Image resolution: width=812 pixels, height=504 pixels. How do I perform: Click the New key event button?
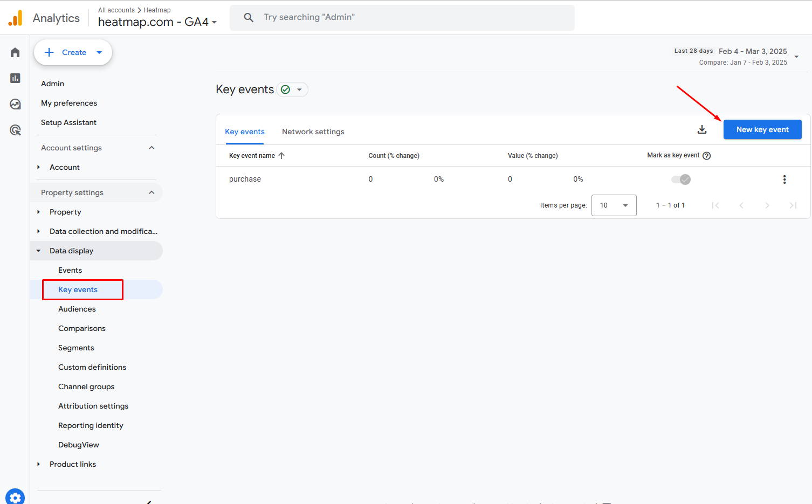tap(762, 129)
